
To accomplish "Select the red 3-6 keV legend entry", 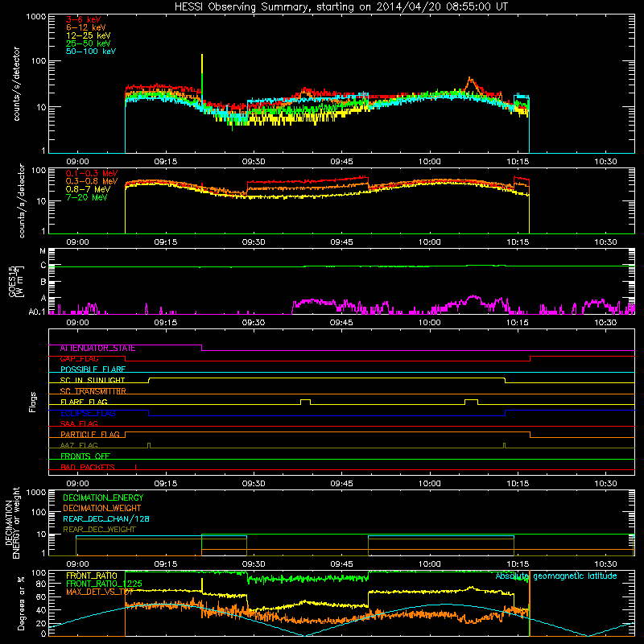I will pyautogui.click(x=84, y=19).
